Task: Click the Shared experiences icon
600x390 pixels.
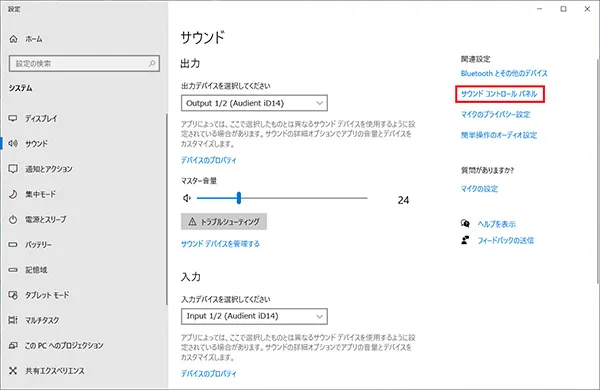Action: pos(13,370)
